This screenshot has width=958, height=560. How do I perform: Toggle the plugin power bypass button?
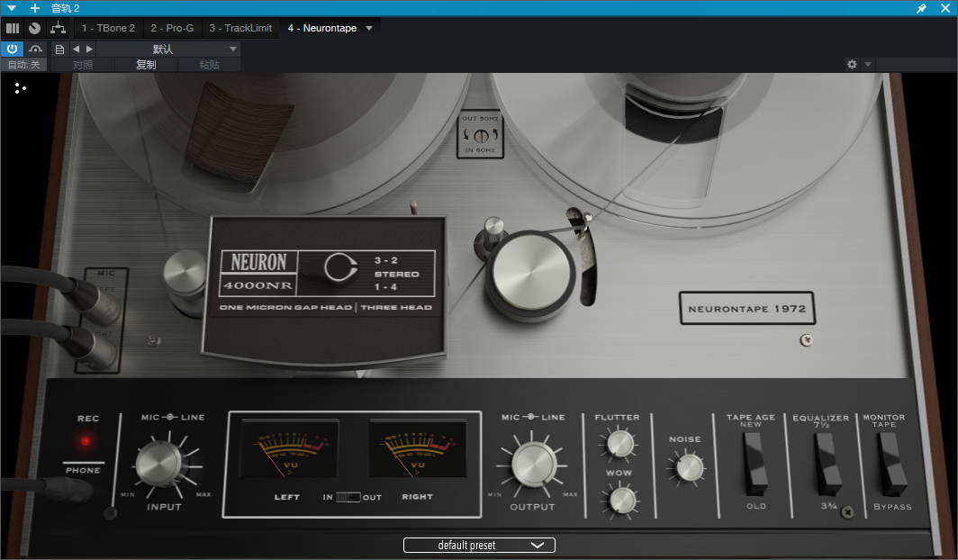pos(12,49)
